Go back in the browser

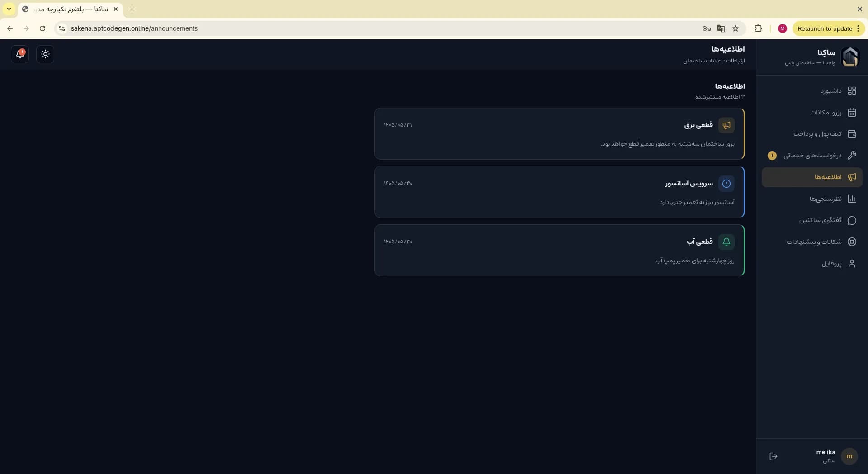[10, 28]
